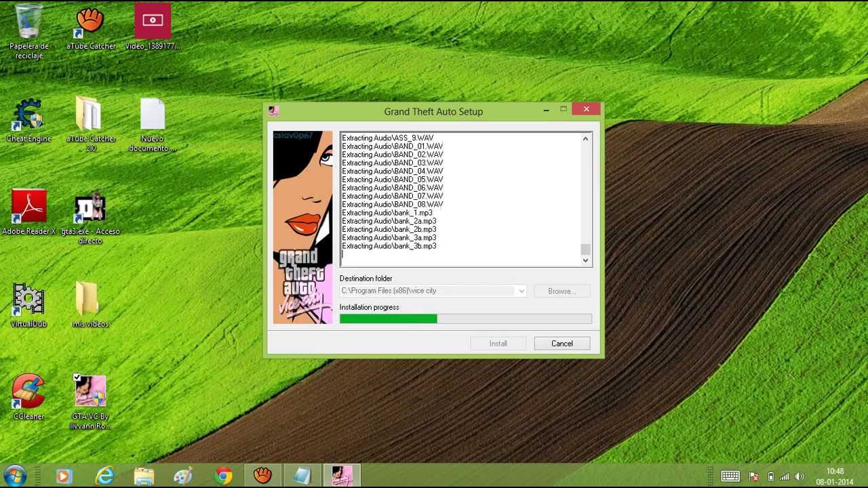
Task: Click the Setup window title bar icon
Action: click(273, 111)
